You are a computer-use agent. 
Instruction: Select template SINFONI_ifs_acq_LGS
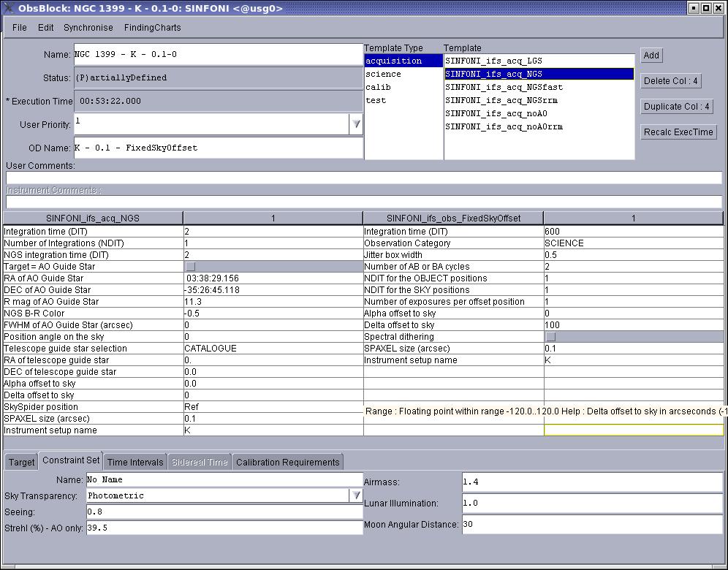539,61
